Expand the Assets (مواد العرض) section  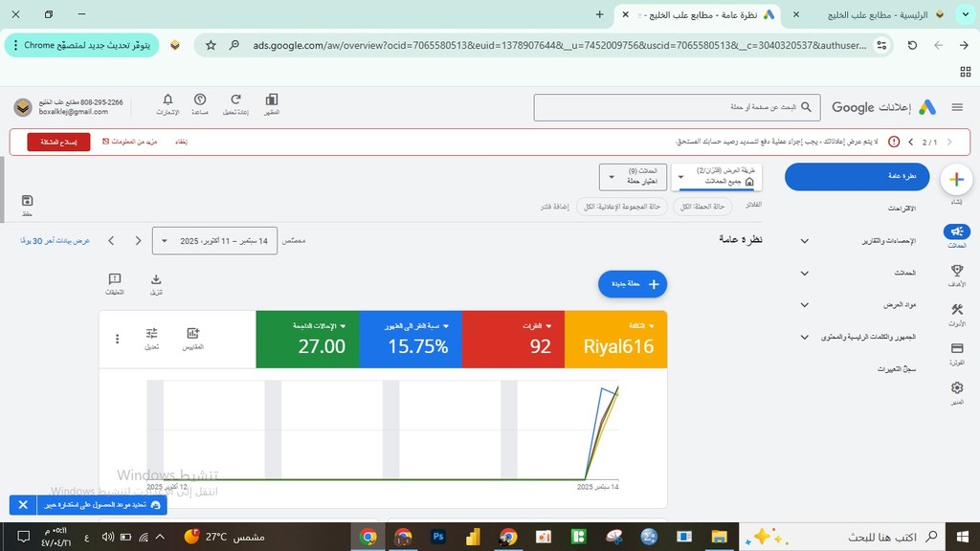click(804, 305)
